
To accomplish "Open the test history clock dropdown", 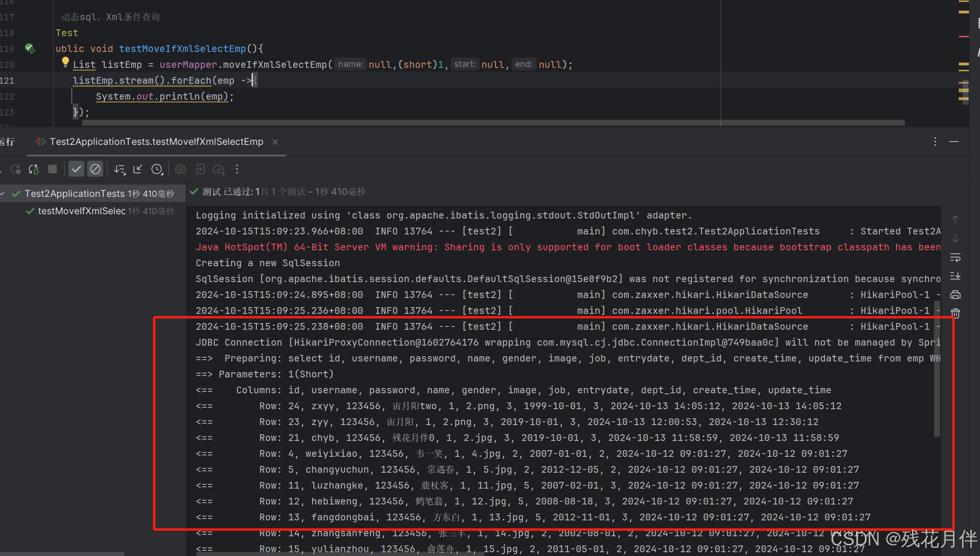I will [157, 169].
